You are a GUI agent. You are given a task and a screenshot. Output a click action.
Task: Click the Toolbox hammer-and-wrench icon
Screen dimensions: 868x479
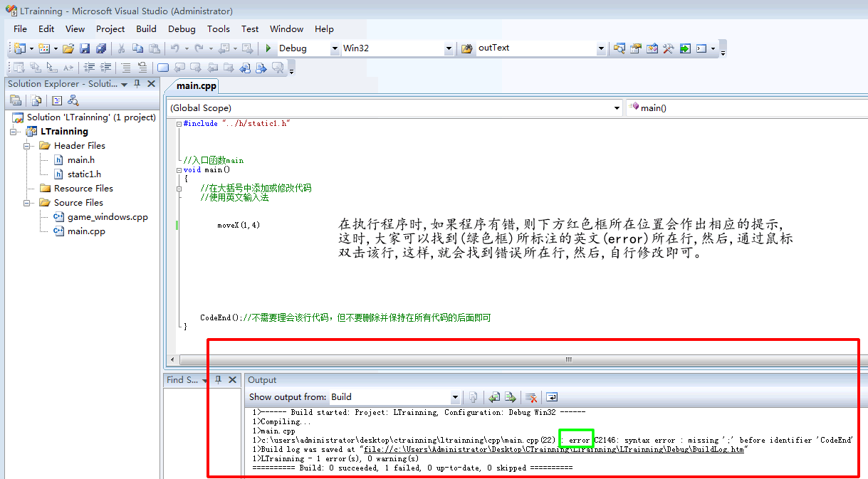[668, 48]
